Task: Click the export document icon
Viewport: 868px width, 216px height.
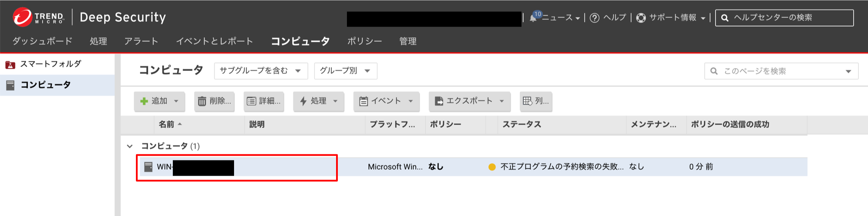Action: coord(439,101)
